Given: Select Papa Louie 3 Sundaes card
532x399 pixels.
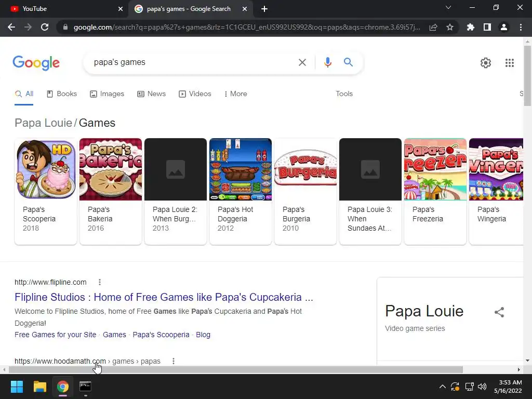Looking at the screenshot, I should point(370,191).
